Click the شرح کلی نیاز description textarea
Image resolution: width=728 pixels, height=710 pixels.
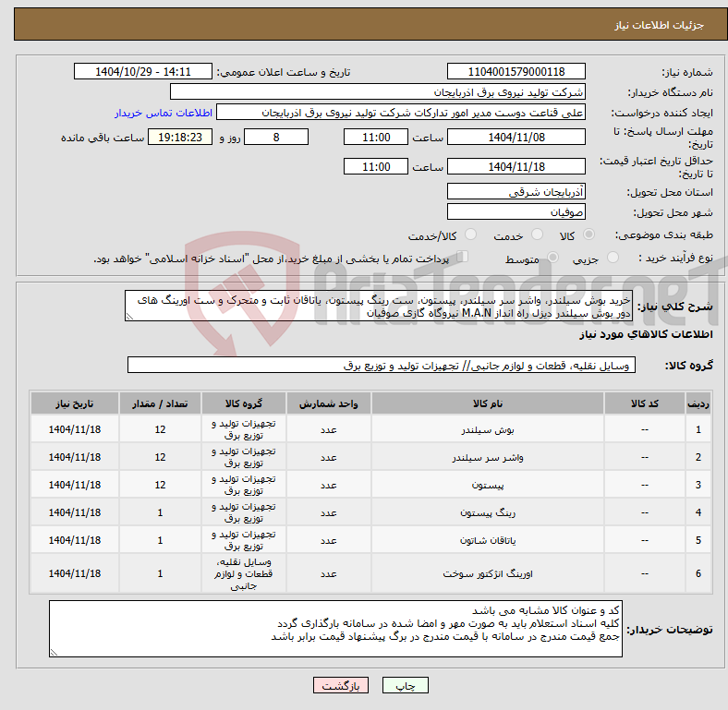click(x=379, y=306)
